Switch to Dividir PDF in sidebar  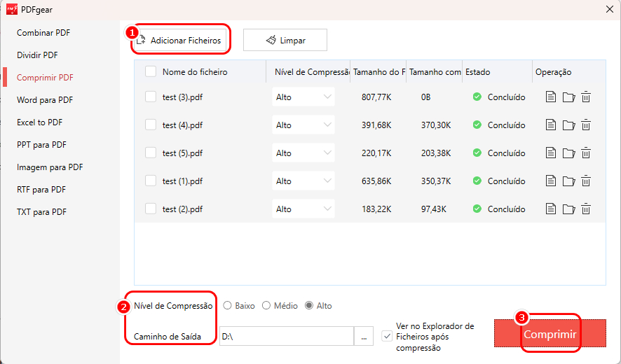click(x=37, y=55)
